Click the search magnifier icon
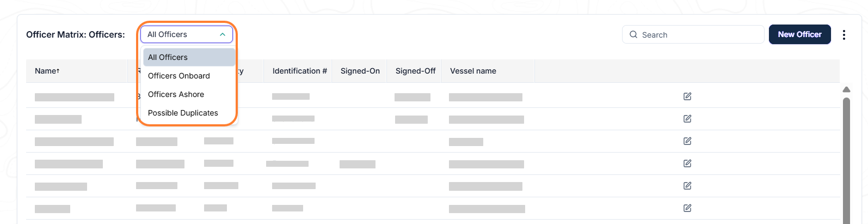Image resolution: width=868 pixels, height=224 pixels. tap(633, 34)
